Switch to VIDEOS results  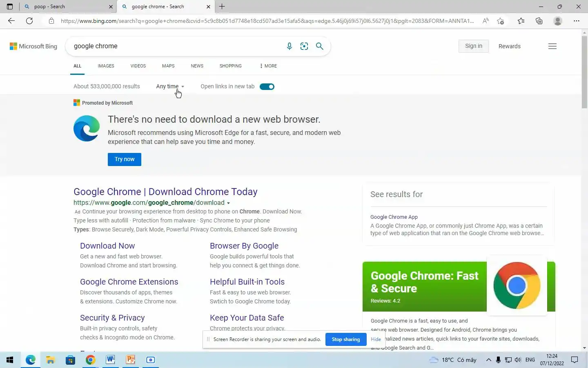click(x=138, y=66)
